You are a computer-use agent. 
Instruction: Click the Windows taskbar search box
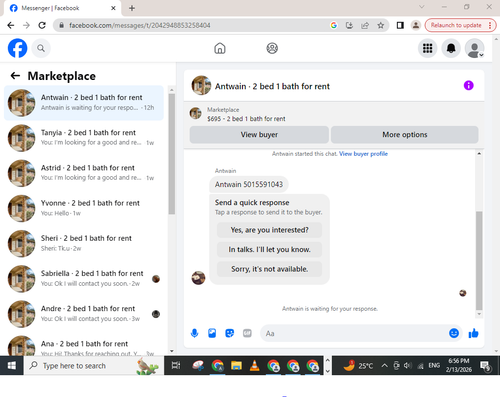click(x=94, y=366)
